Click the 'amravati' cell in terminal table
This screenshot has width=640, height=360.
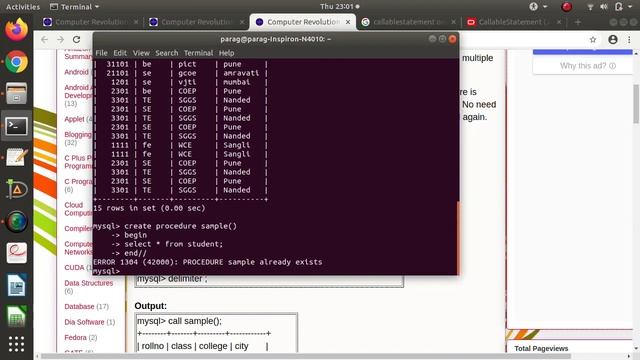241,73
